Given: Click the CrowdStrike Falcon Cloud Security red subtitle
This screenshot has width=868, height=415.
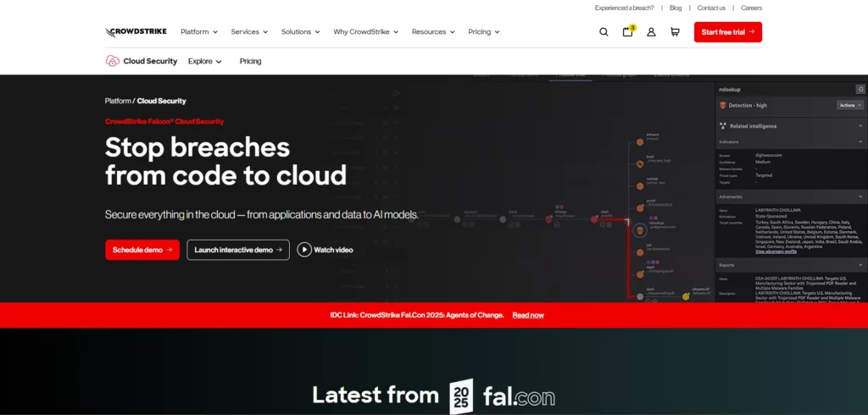Looking at the screenshot, I should pyautogui.click(x=164, y=121).
